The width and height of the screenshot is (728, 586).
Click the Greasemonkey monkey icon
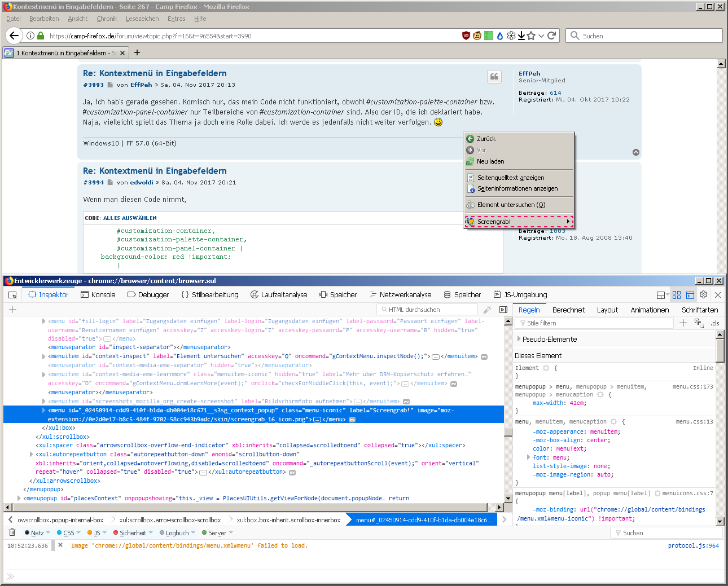click(x=477, y=36)
